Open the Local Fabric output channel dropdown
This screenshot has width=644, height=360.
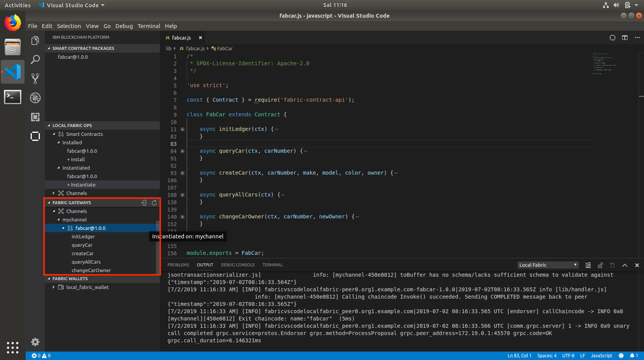click(x=548, y=265)
